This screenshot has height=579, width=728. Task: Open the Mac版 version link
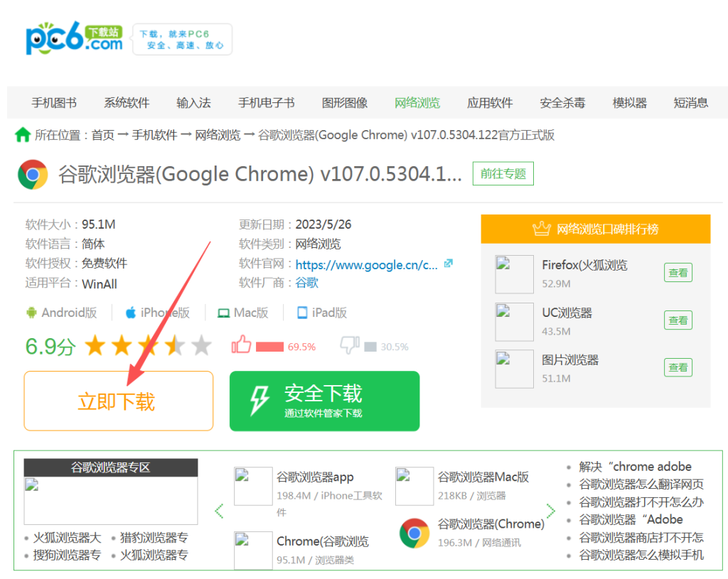point(243,313)
